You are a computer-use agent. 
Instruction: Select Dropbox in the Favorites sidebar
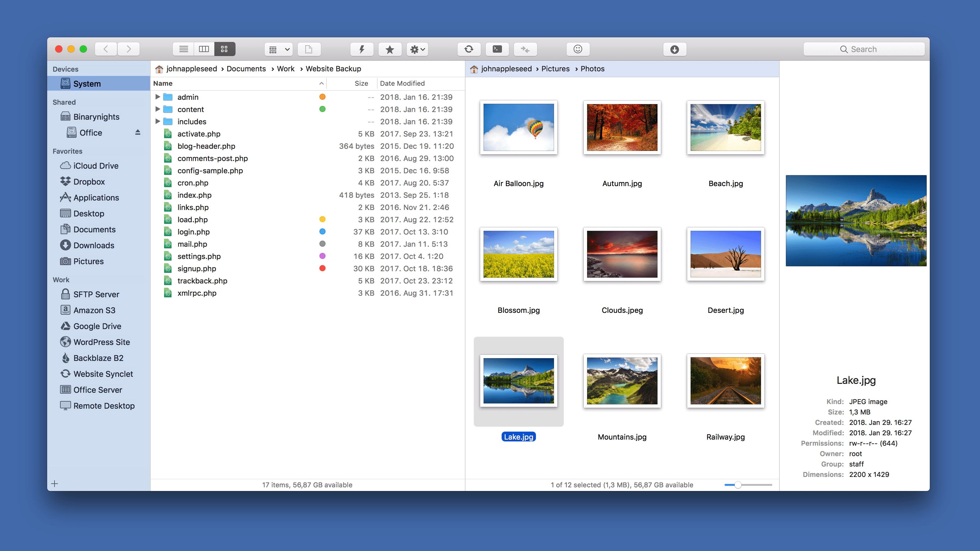pyautogui.click(x=89, y=182)
